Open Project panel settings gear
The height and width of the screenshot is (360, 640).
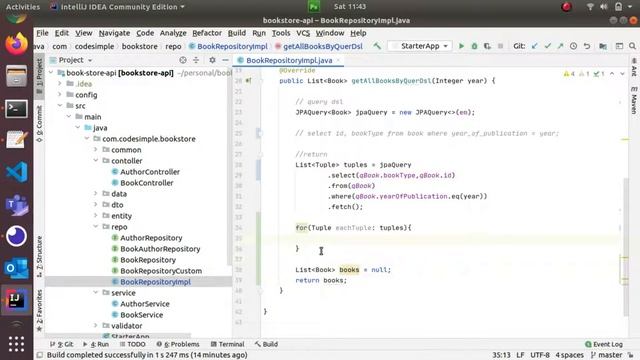[x=212, y=60]
